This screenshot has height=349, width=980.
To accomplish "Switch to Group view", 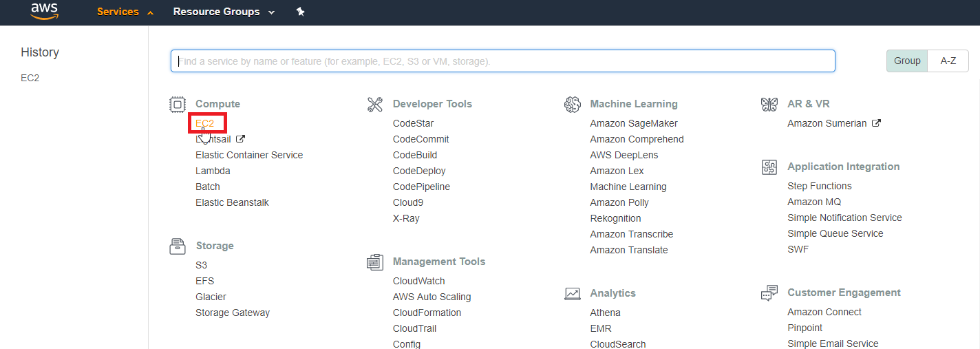I will [x=907, y=61].
